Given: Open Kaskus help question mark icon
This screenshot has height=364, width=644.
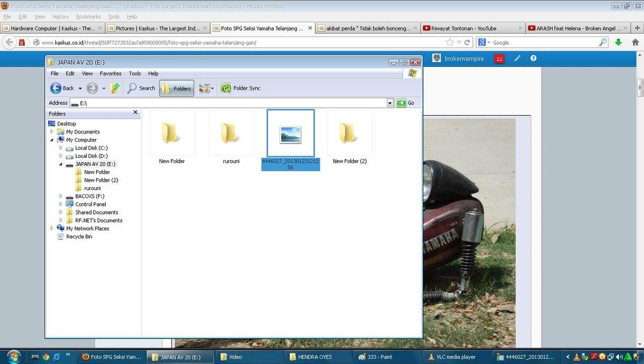Looking at the screenshot, I should [533, 58].
